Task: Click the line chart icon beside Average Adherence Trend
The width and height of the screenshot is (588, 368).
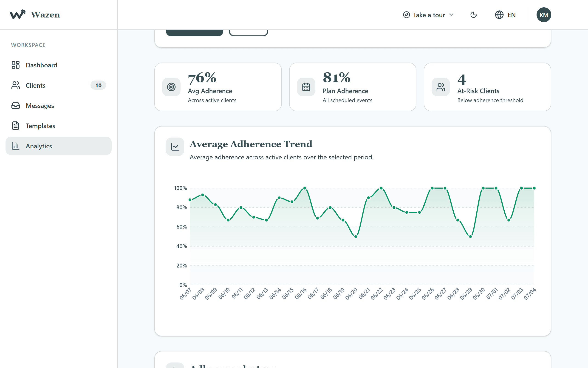Action: pos(175,147)
